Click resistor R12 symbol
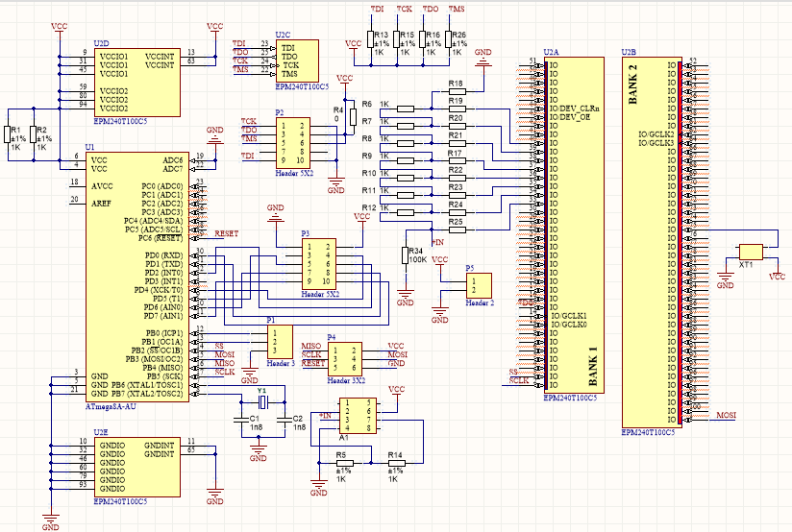 [406, 212]
